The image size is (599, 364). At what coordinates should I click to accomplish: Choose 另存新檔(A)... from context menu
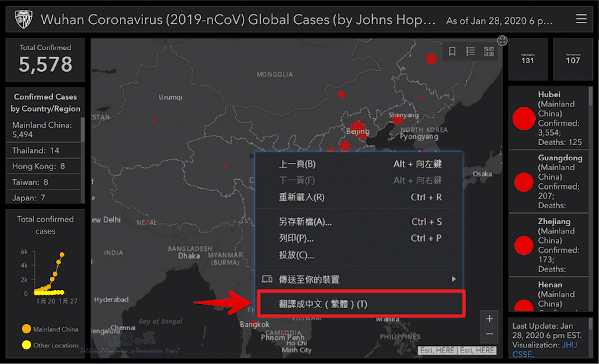359,222
